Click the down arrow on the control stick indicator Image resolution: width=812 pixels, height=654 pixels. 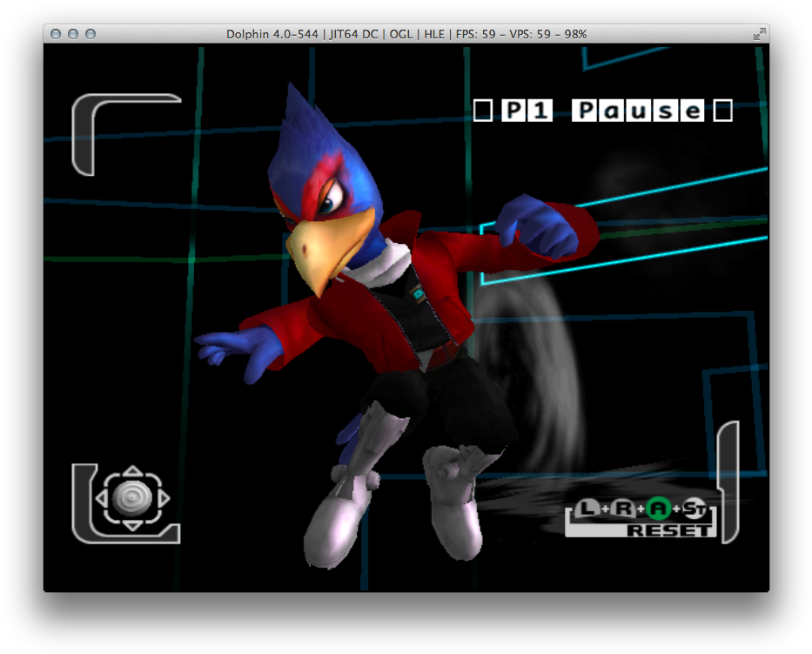coord(133,526)
